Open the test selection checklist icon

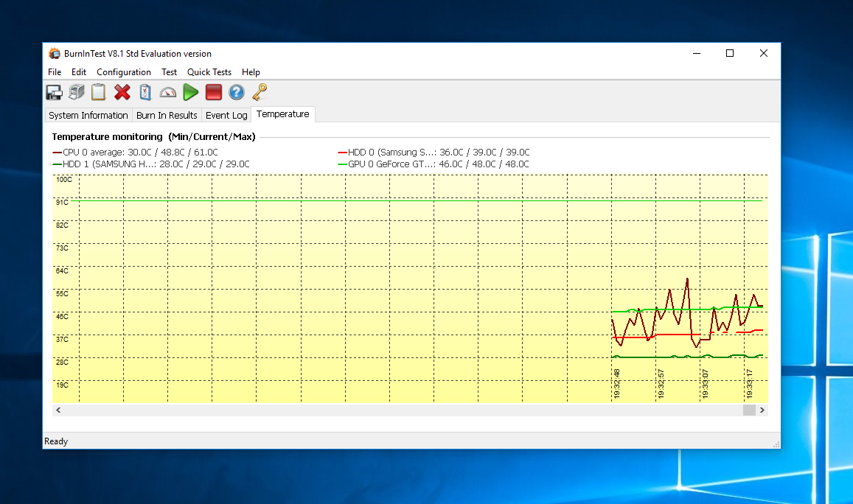[145, 92]
